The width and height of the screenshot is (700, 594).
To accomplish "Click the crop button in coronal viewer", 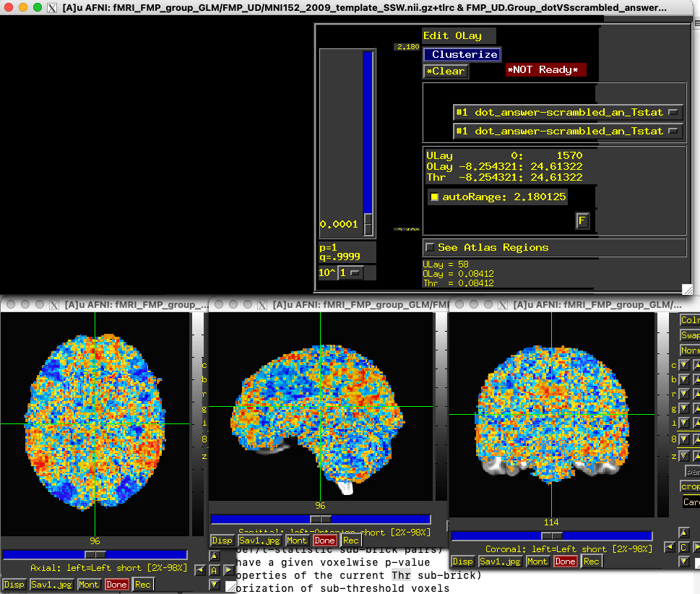I will pyautogui.click(x=691, y=487).
